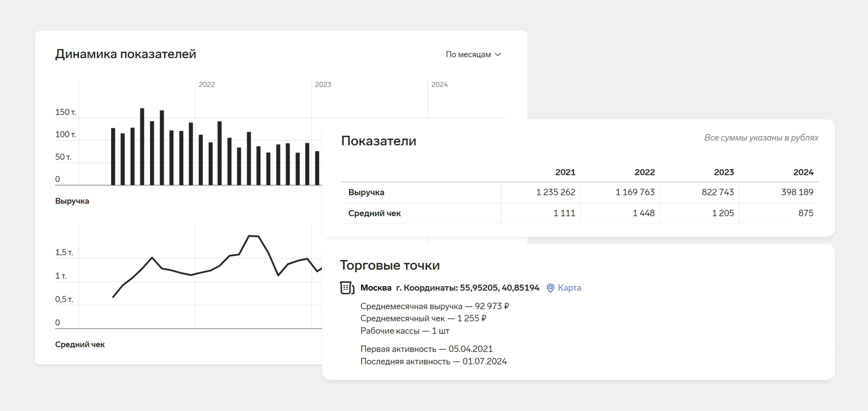Click the '0,5 т.' axis label
This screenshot has width=868, height=411.
pos(64,299)
